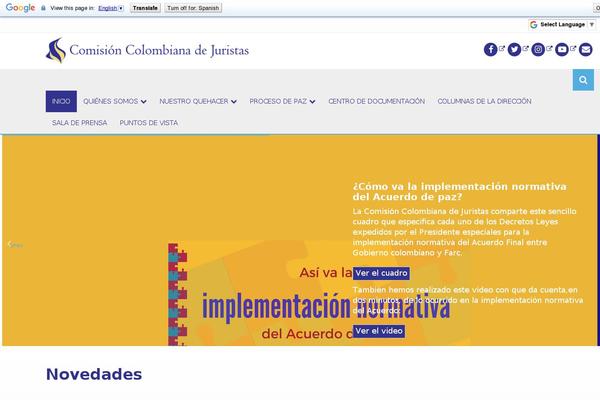
Task: Click the blue search magnifier button
Action: [x=583, y=80]
